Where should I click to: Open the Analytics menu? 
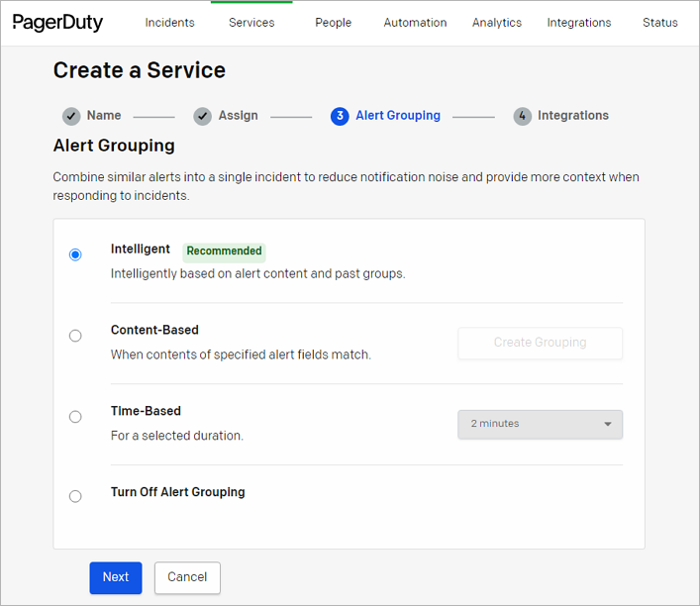pos(497,23)
